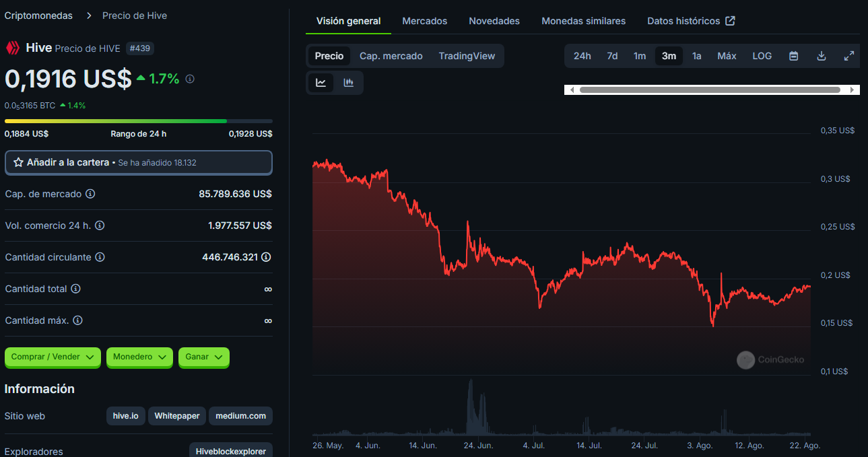Switch to candlestick chart view icon

[348, 83]
